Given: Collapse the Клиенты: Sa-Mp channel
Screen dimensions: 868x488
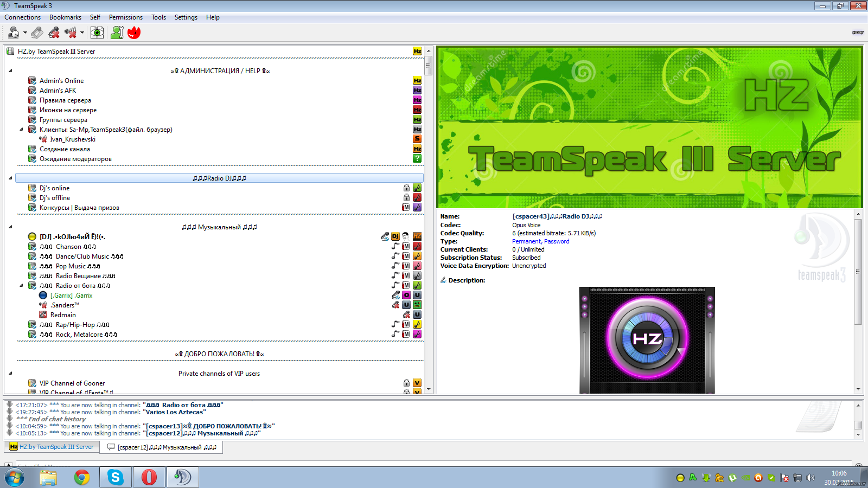Looking at the screenshot, I should [x=21, y=130].
